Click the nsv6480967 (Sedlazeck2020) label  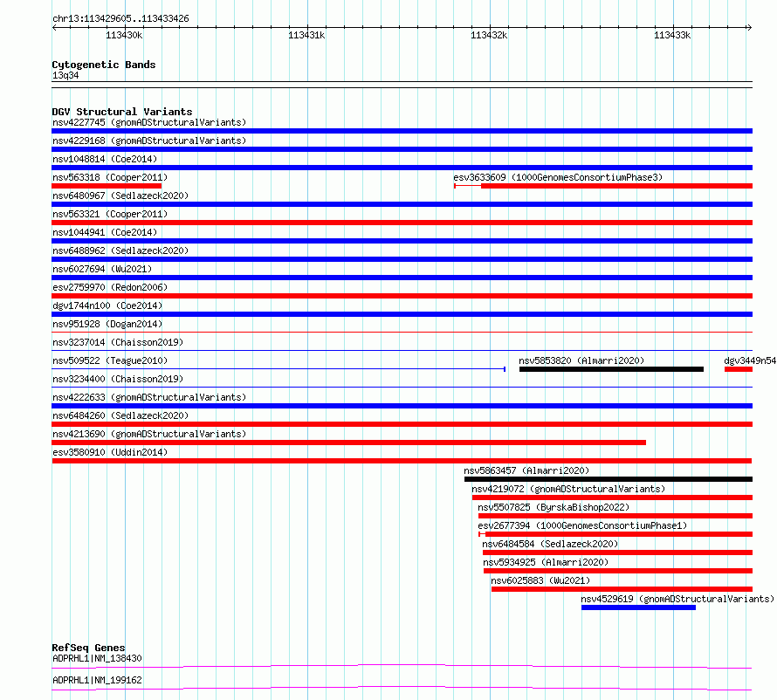[120, 196]
